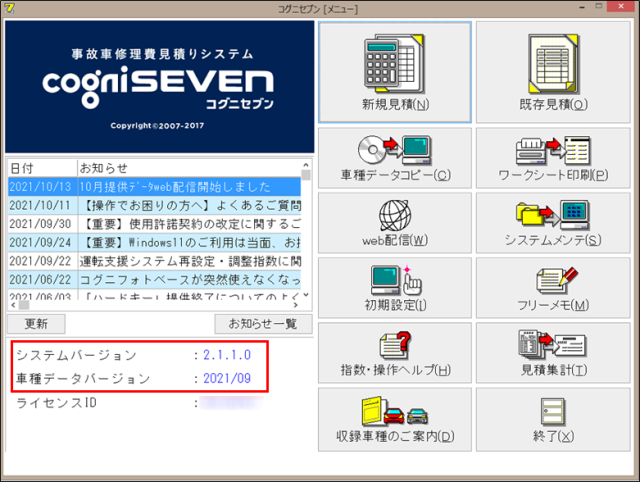Click notice list scroll right arrow
Viewport: 640px width, 482px height.
pos(296,305)
